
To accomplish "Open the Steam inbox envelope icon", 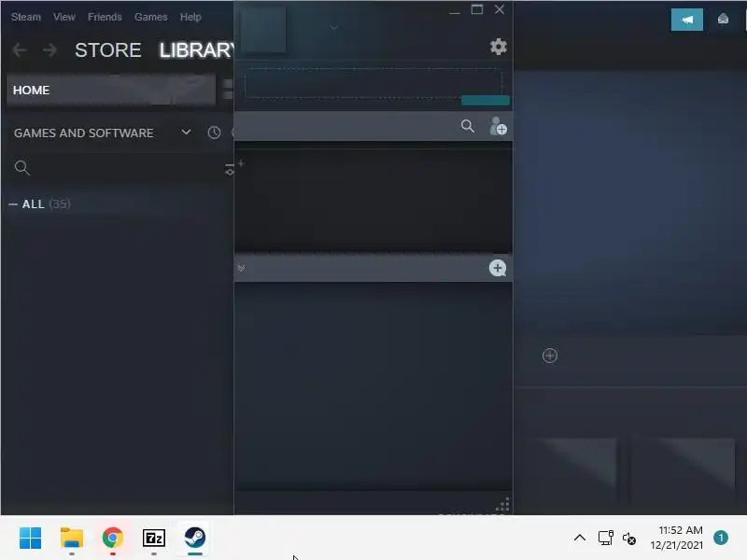I will pyautogui.click(x=723, y=20).
